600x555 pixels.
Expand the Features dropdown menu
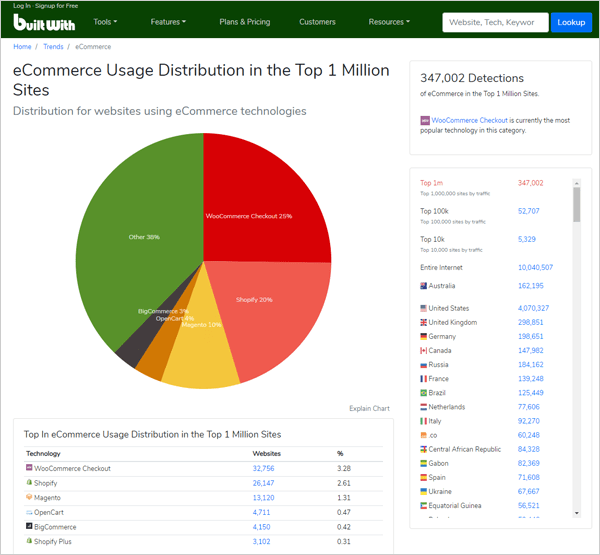pyautogui.click(x=168, y=22)
